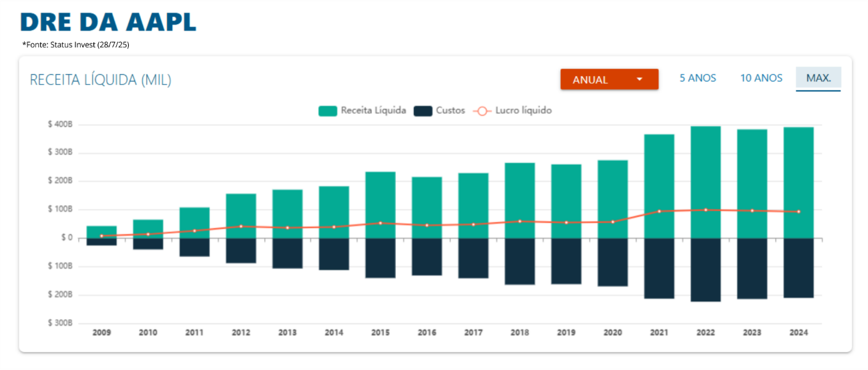Click the dark costs bar for 2009
This screenshot has height=370, width=868.
[x=101, y=242]
